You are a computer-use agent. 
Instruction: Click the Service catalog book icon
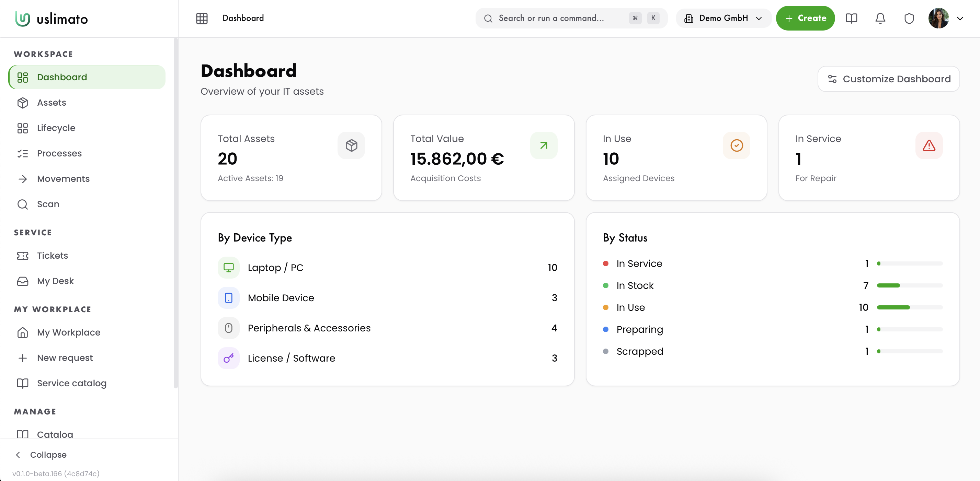click(x=22, y=383)
